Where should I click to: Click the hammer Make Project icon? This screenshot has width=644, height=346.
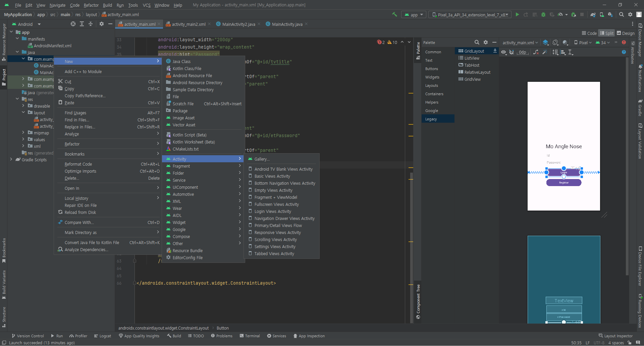click(394, 14)
